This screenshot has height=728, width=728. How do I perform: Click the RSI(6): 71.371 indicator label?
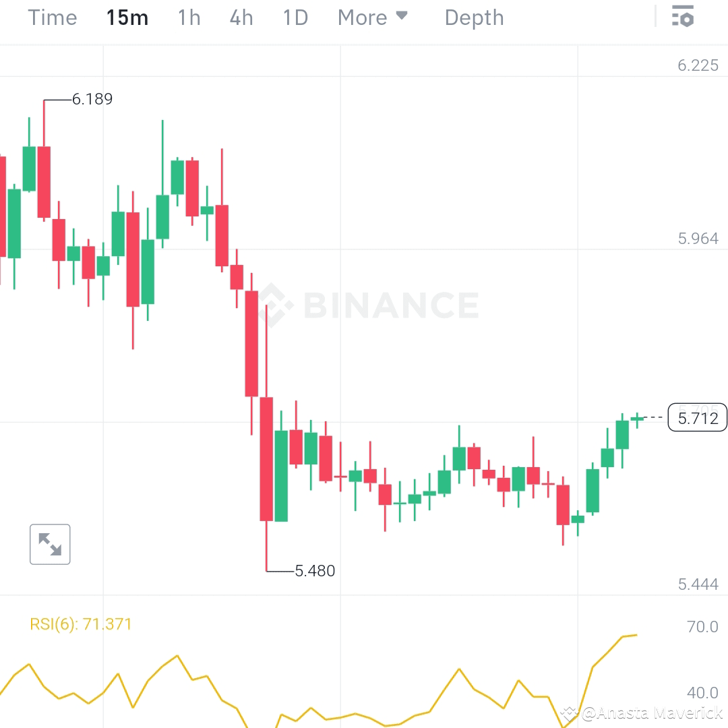point(81,625)
